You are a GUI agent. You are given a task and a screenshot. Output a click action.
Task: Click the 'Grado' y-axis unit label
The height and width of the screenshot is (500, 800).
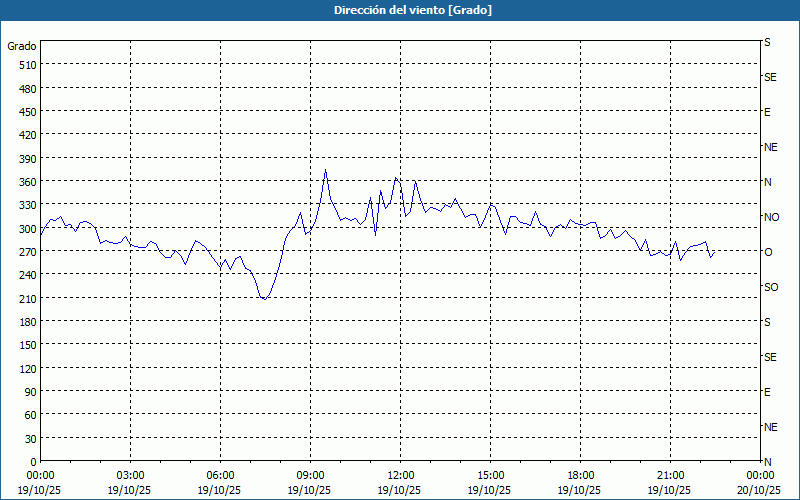click(x=22, y=46)
